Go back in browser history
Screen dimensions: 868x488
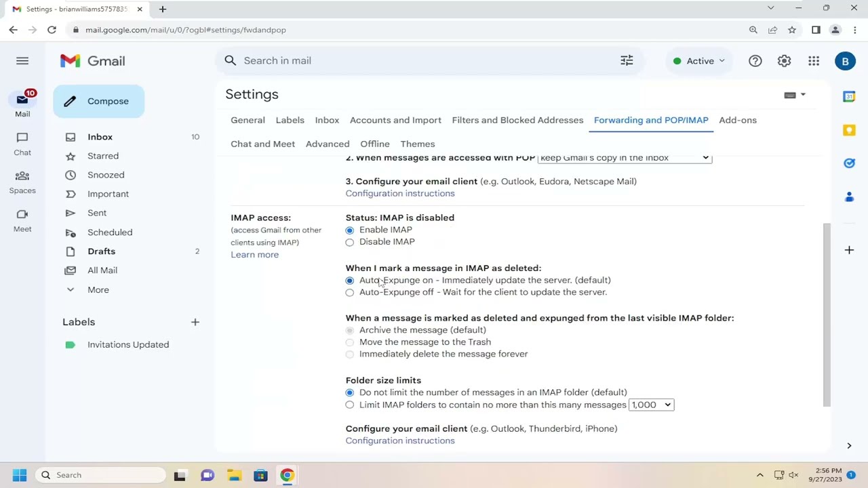[x=14, y=30]
